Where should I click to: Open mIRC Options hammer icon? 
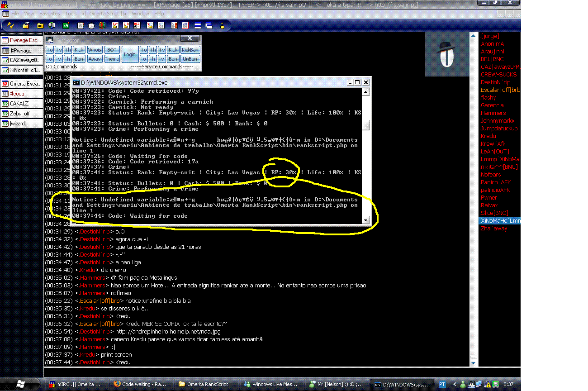point(26,25)
